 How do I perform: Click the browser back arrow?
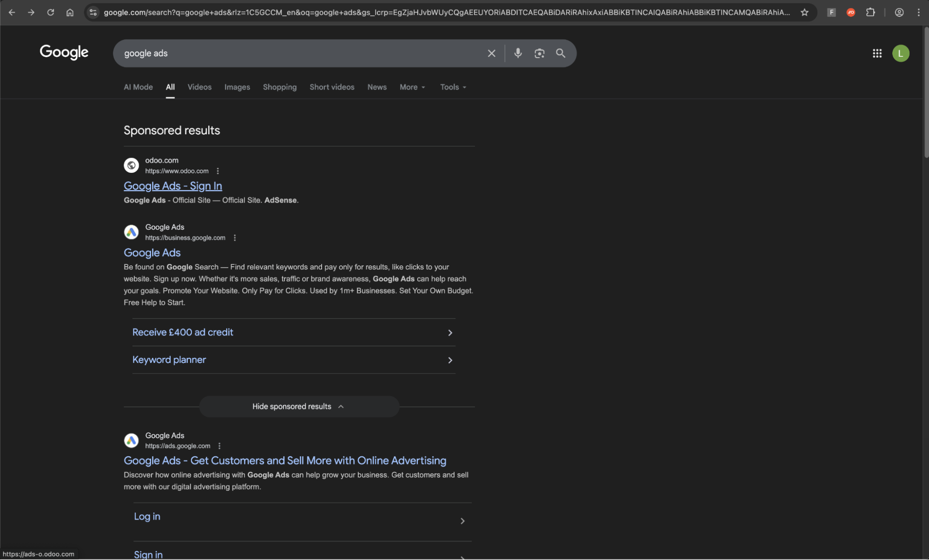coord(12,12)
